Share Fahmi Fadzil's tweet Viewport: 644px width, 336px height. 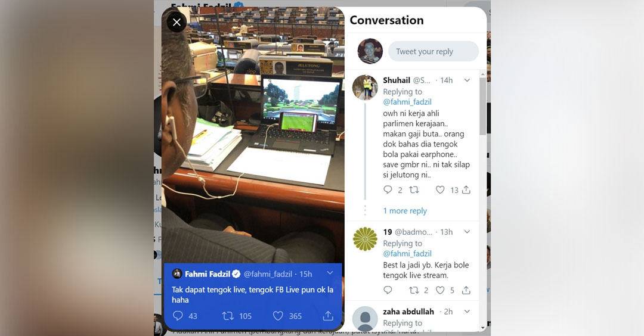pyautogui.click(x=328, y=316)
